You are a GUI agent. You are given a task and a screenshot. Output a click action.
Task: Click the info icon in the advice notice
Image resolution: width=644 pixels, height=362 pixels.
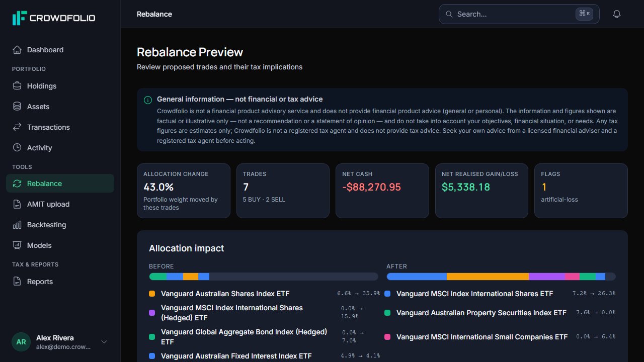point(148,100)
